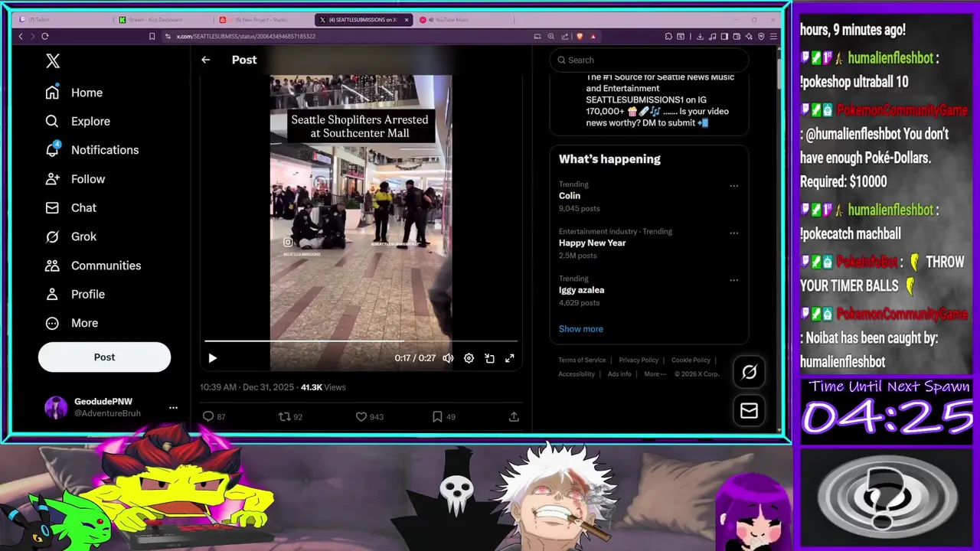Image resolution: width=980 pixels, height=551 pixels.
Task: Open Privacy Policy link
Action: click(639, 360)
